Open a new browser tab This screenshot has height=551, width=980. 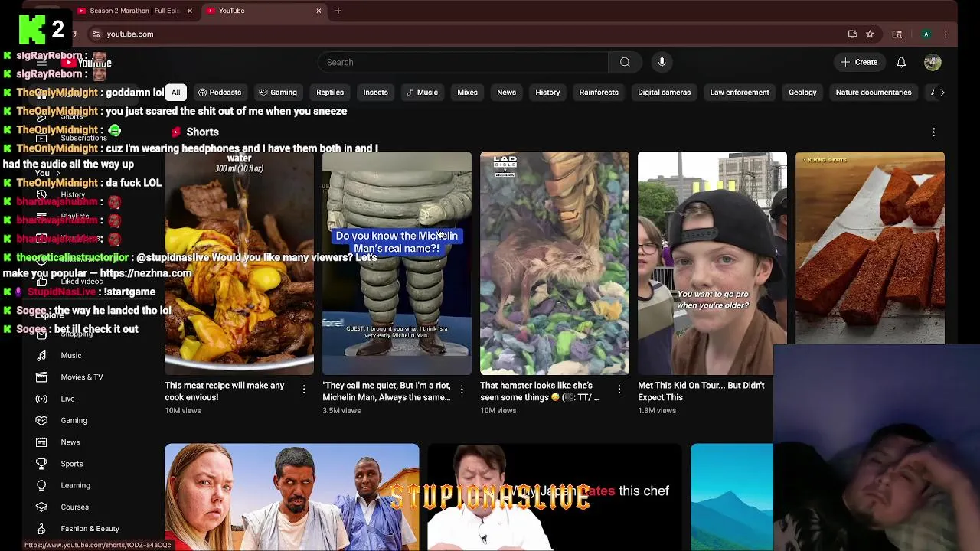pyautogui.click(x=338, y=11)
